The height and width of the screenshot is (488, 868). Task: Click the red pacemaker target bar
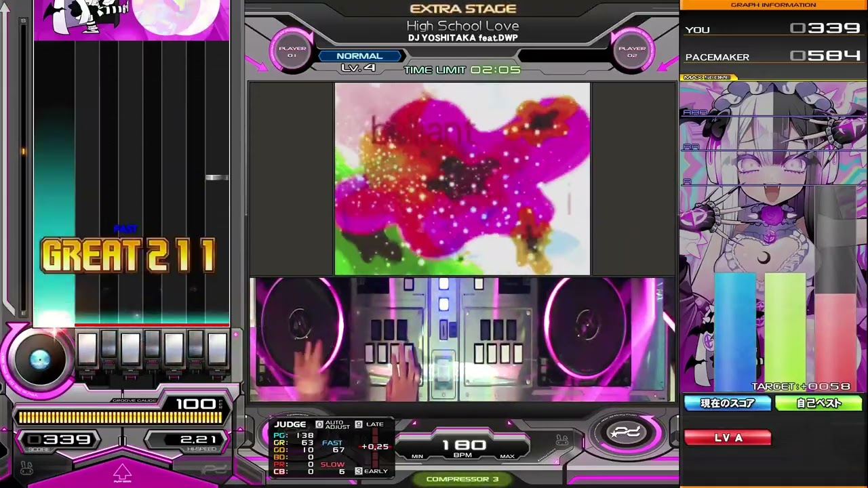click(x=835, y=342)
